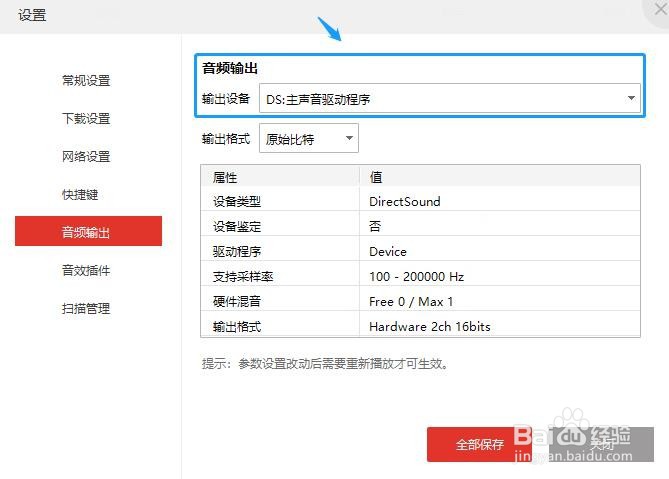Click the 属性 column header
This screenshot has width=669, height=479.
pyautogui.click(x=280, y=177)
